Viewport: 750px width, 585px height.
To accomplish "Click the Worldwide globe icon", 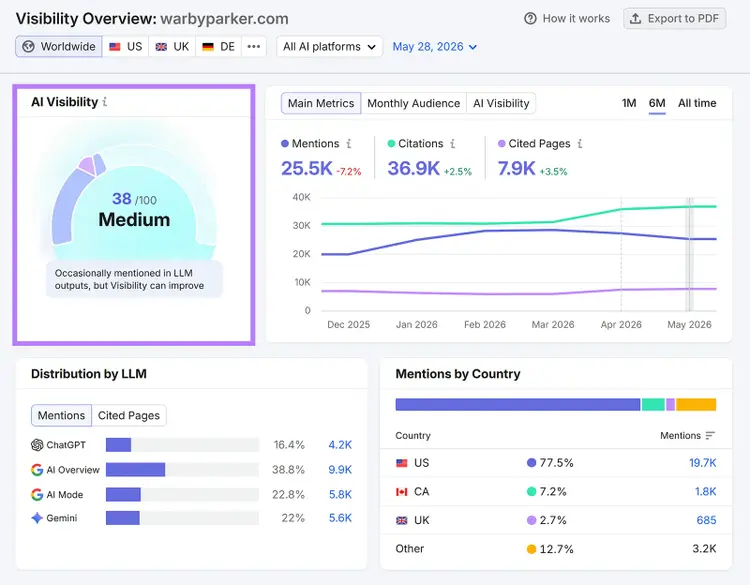I will (x=28, y=46).
